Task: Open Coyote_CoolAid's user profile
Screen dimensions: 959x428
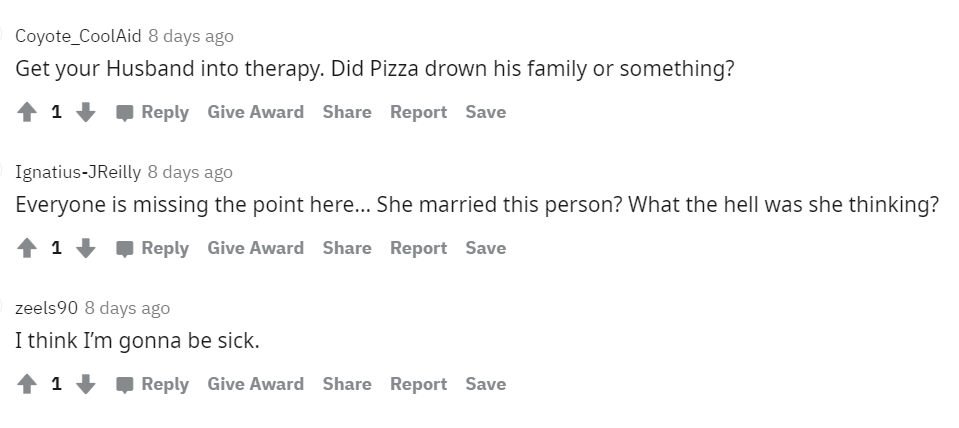Action: point(78,36)
